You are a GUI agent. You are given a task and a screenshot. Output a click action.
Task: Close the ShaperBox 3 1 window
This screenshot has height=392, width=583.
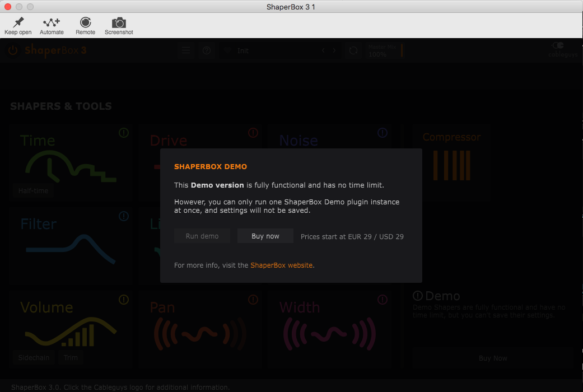(x=8, y=7)
